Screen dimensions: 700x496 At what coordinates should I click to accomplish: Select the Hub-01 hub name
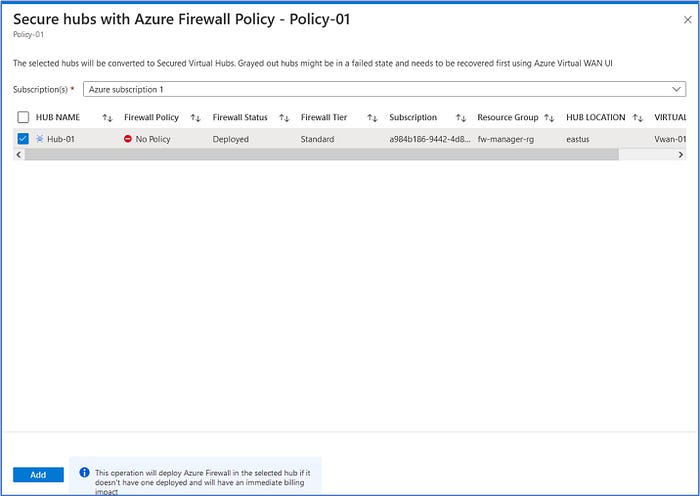(x=61, y=139)
